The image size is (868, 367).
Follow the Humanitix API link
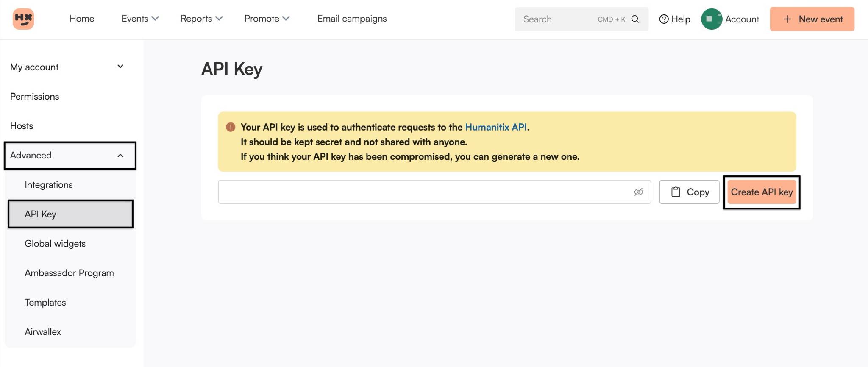(x=496, y=127)
